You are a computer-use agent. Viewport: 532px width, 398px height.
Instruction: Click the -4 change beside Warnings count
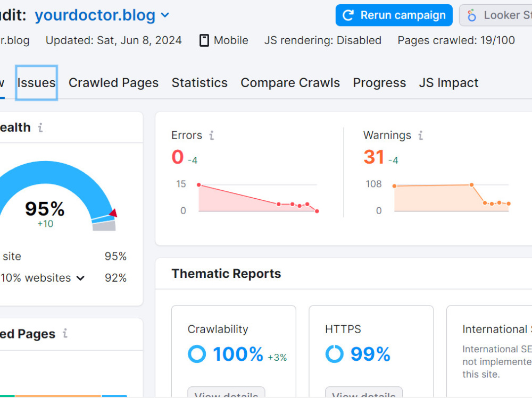(393, 160)
